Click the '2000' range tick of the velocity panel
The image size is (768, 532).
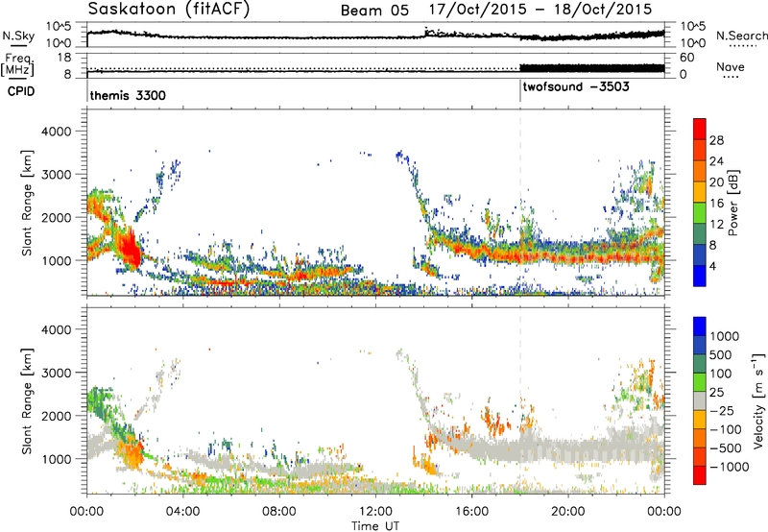click(56, 416)
